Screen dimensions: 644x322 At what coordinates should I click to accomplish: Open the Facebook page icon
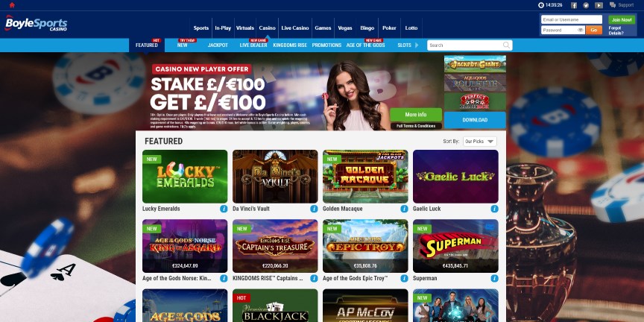coord(574,5)
